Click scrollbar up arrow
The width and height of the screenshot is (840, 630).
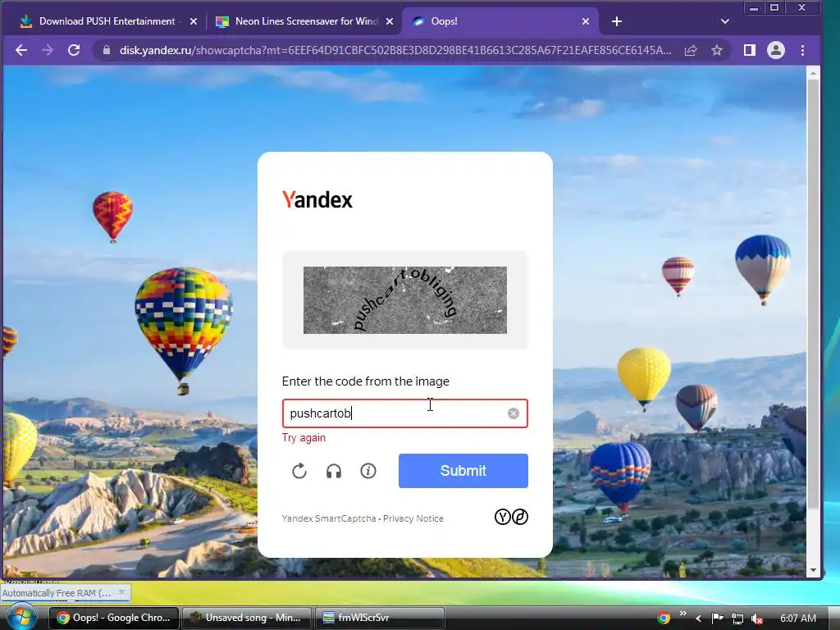(813, 72)
